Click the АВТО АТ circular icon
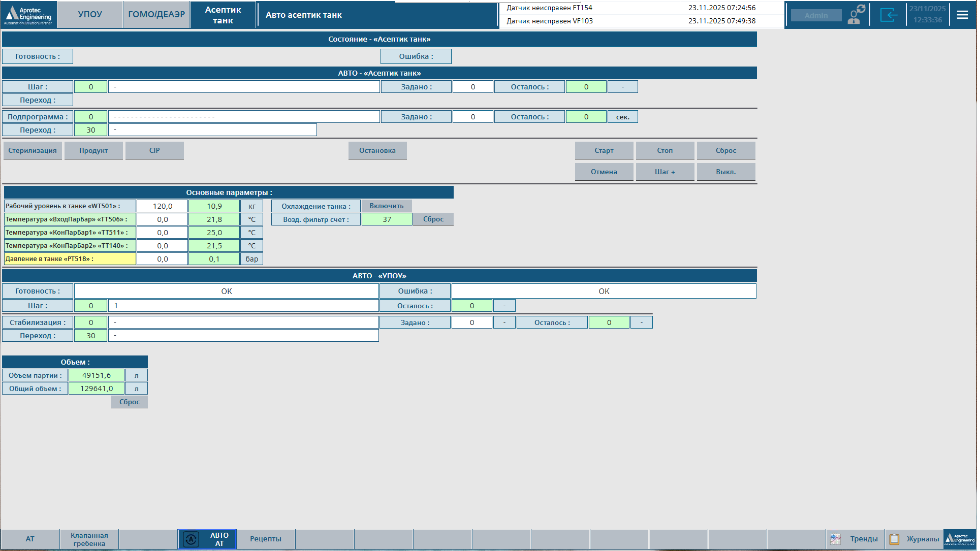This screenshot has width=980, height=551. click(x=191, y=539)
